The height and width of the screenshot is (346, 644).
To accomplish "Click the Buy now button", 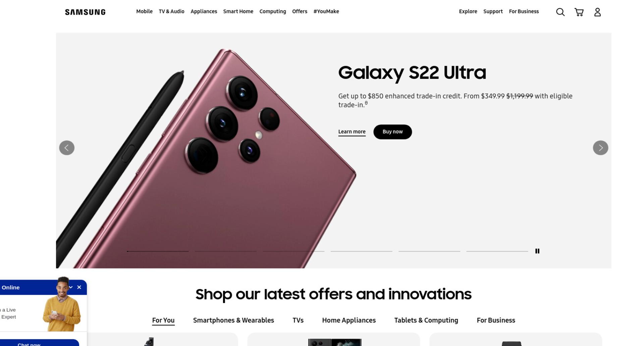I will (392, 132).
